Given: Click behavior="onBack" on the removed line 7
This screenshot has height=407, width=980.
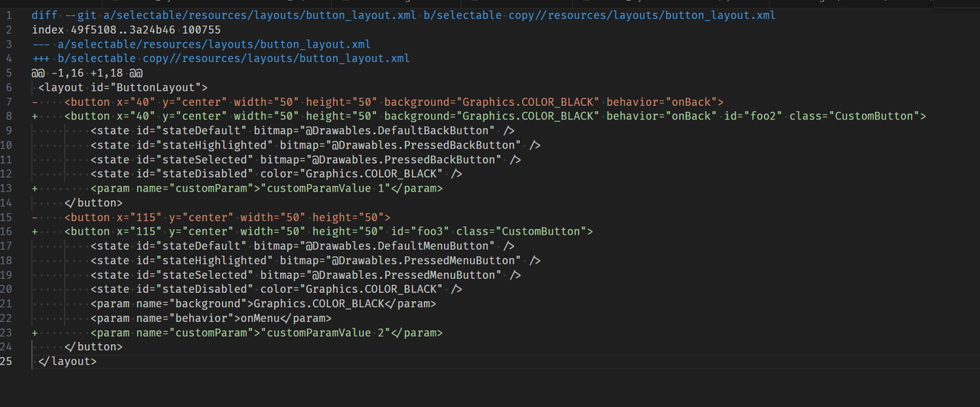Looking at the screenshot, I should 661,102.
